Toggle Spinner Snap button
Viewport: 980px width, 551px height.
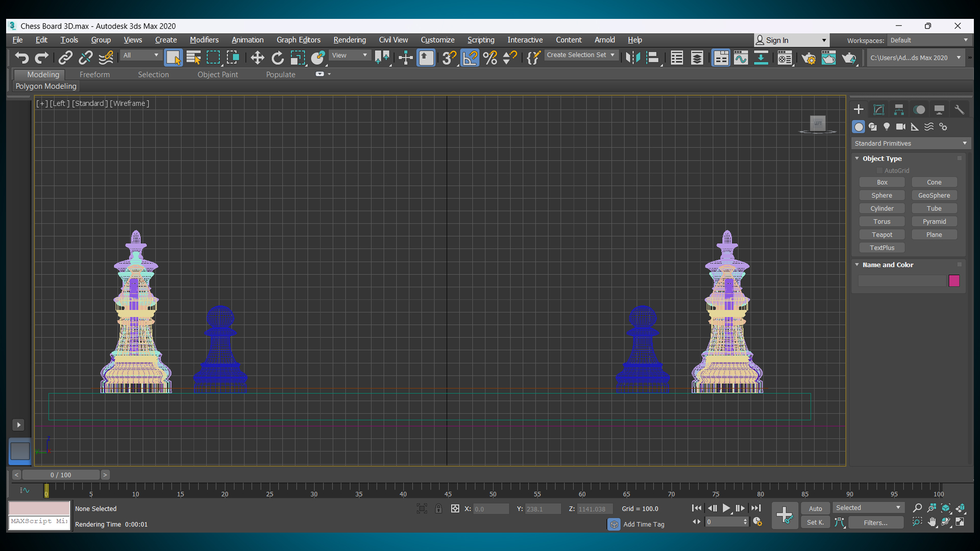point(510,58)
